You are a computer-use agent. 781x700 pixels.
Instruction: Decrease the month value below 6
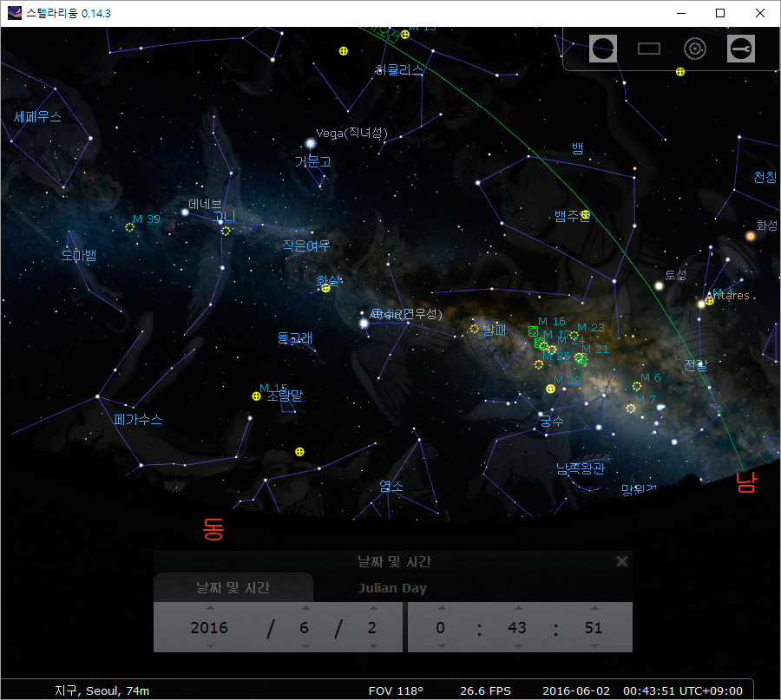305,646
